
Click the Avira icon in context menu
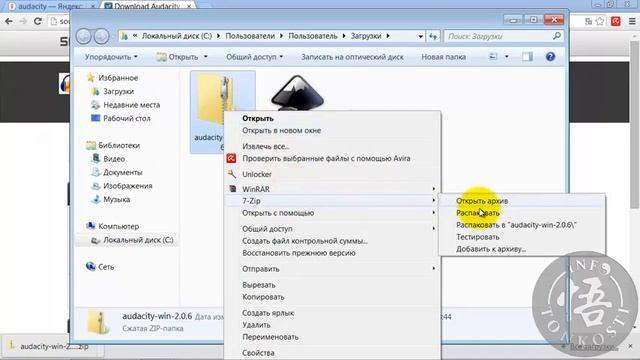231,158
